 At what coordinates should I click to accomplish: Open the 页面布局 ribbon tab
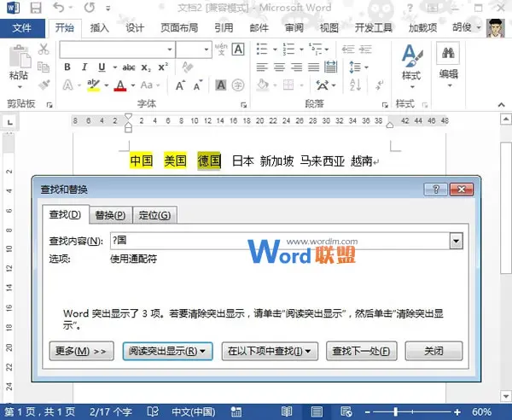[x=180, y=28]
